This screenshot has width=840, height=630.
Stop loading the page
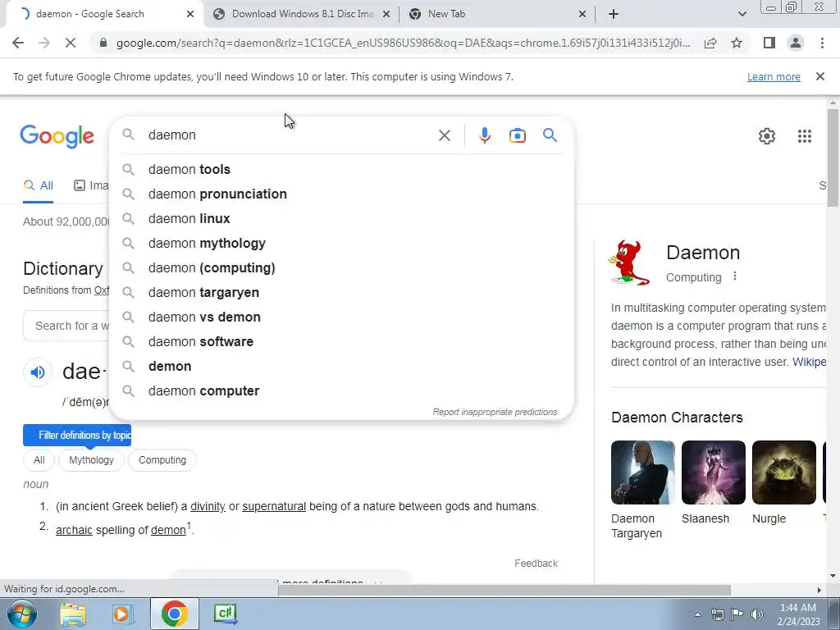[71, 43]
